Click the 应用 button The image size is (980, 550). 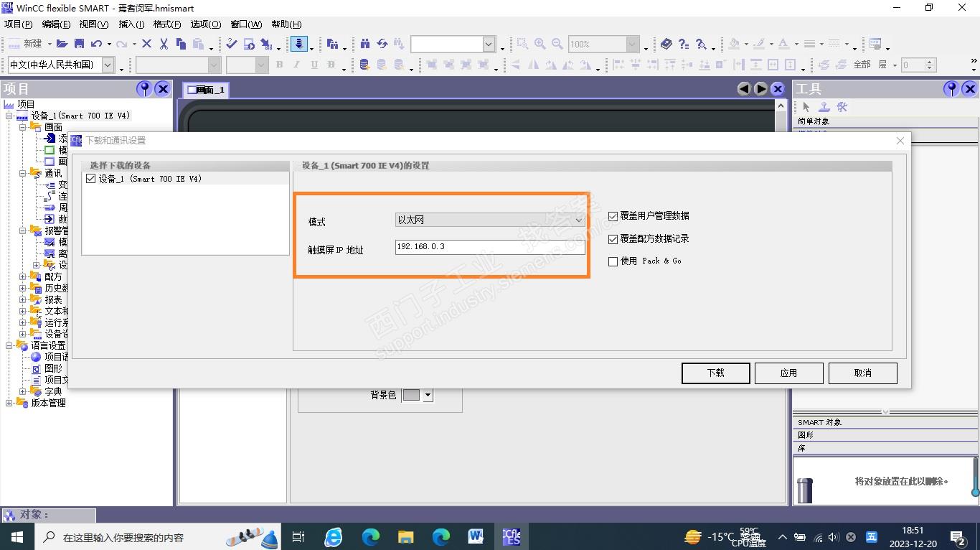[788, 373]
